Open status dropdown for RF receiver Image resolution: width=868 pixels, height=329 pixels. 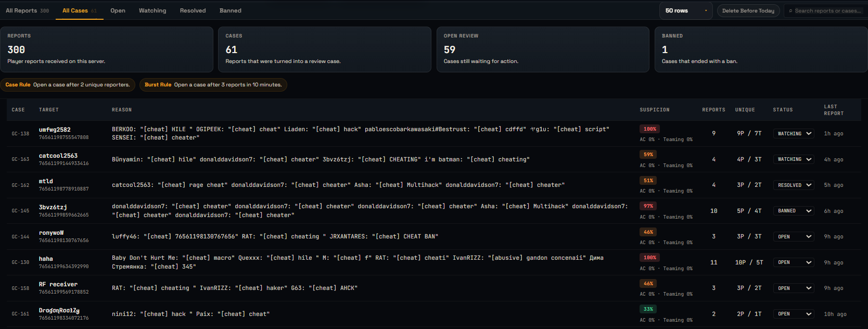point(794,288)
